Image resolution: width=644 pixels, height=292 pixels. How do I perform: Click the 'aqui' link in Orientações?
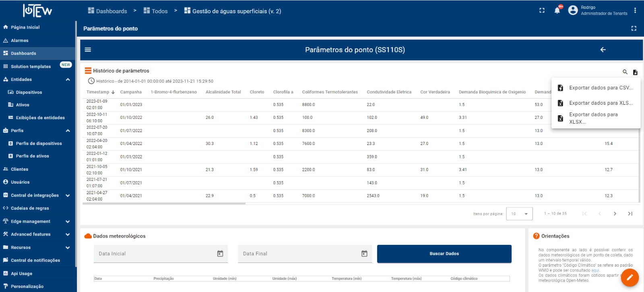595,270
